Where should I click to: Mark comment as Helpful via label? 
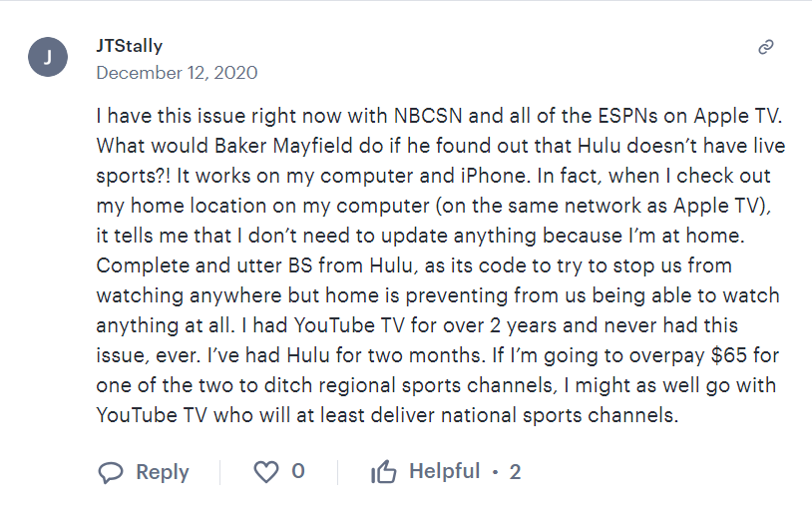[445, 471]
